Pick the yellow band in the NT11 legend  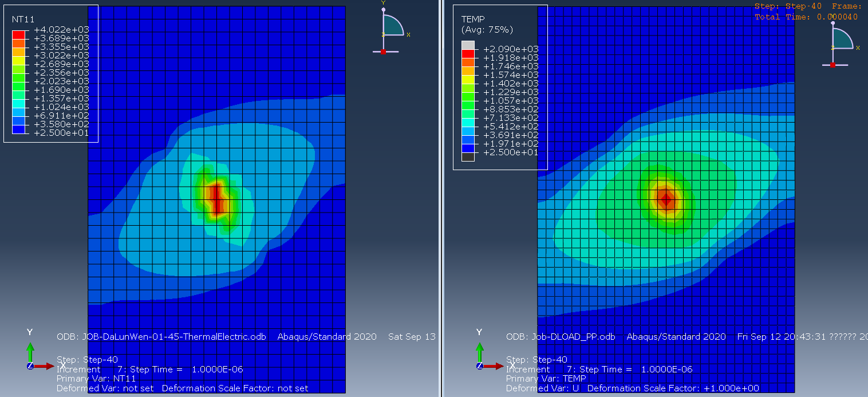click(x=19, y=60)
